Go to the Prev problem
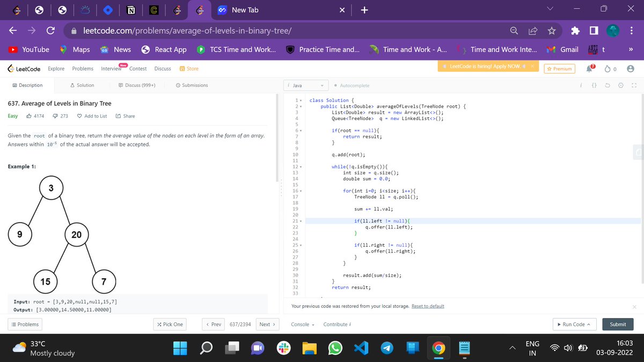 pos(213,324)
